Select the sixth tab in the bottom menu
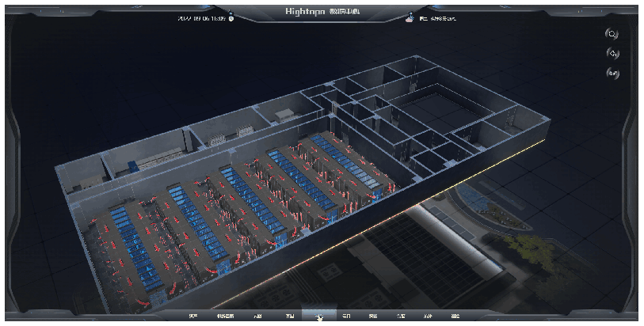This screenshot has width=644, height=326. pos(346,317)
